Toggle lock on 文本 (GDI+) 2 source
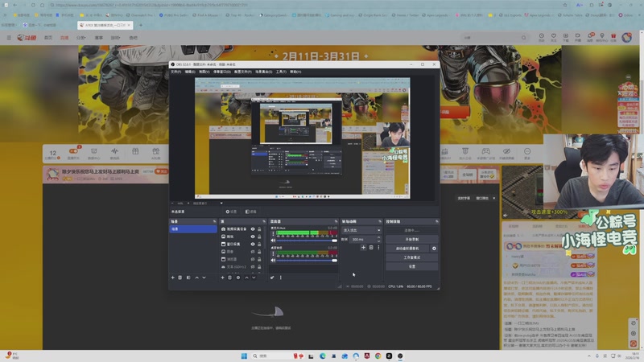The image size is (644, 362). (259, 267)
